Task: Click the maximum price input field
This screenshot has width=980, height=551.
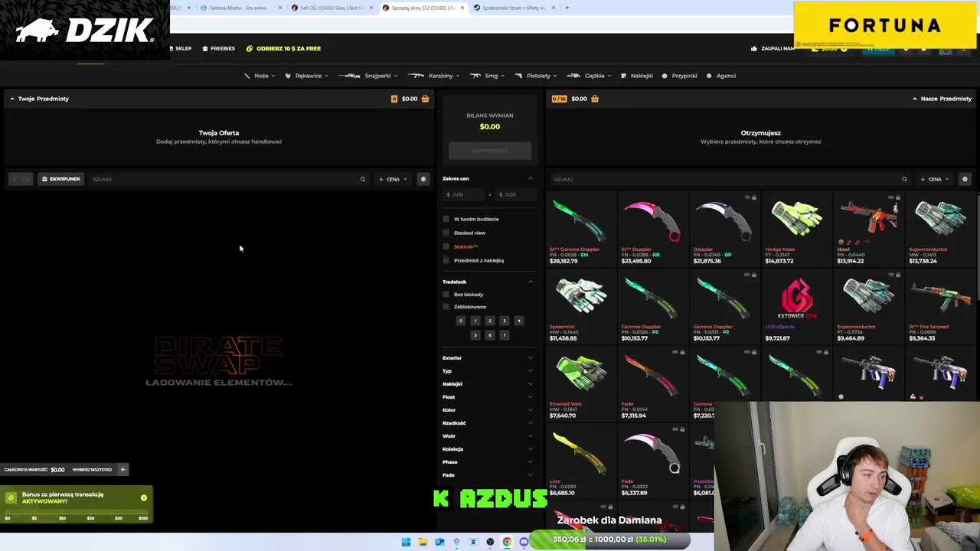Action: tap(515, 194)
